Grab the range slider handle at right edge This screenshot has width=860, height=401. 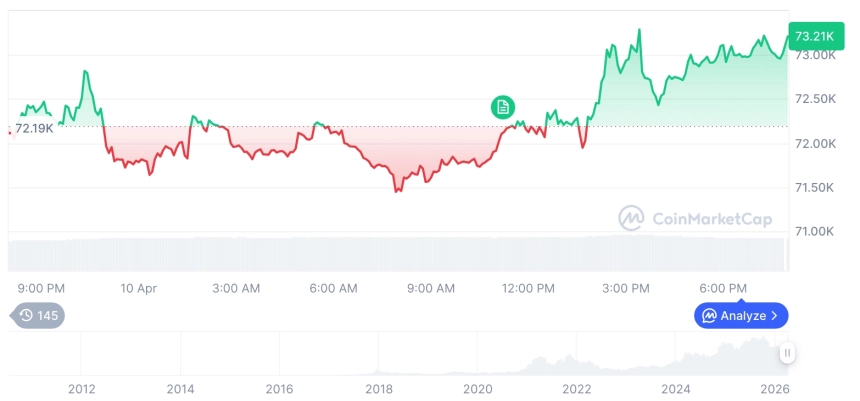pyautogui.click(x=787, y=353)
